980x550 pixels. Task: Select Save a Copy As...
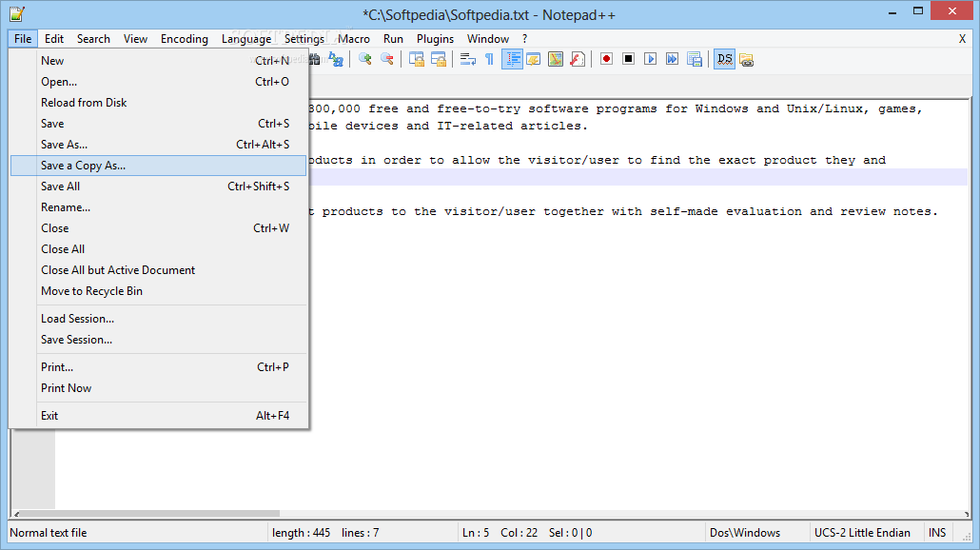click(x=159, y=166)
